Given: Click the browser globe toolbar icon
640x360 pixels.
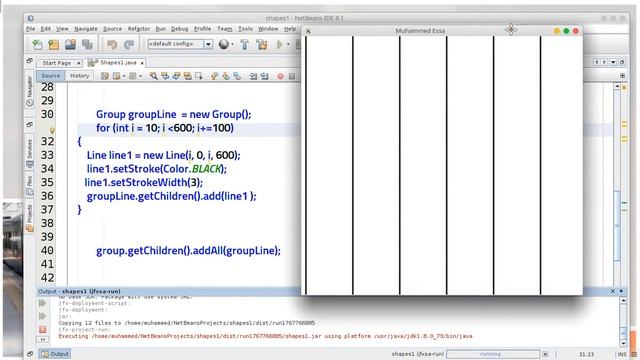Looking at the screenshot, I should (224, 44).
